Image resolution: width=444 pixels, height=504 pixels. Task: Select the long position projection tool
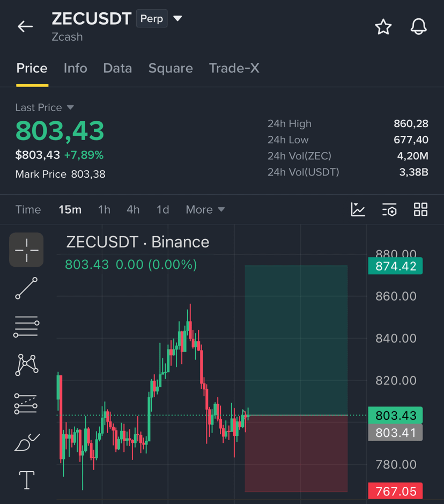[26, 404]
